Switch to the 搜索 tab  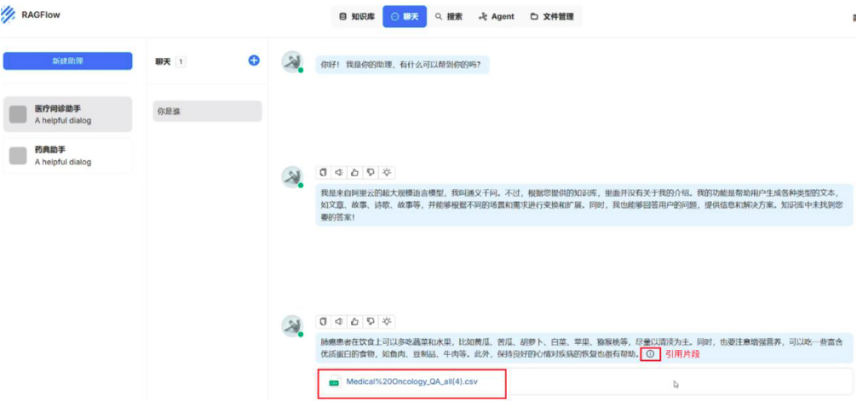pyautogui.click(x=448, y=16)
